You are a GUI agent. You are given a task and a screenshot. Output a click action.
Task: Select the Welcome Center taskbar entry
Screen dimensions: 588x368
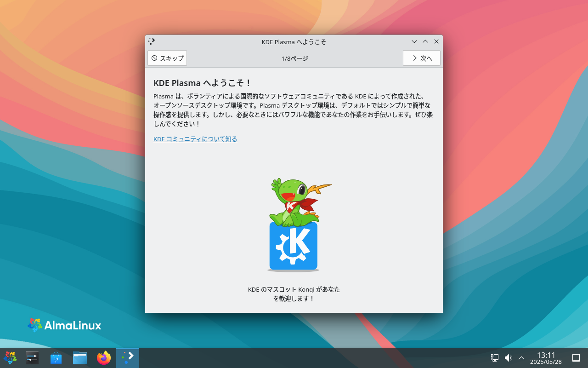[x=128, y=357]
